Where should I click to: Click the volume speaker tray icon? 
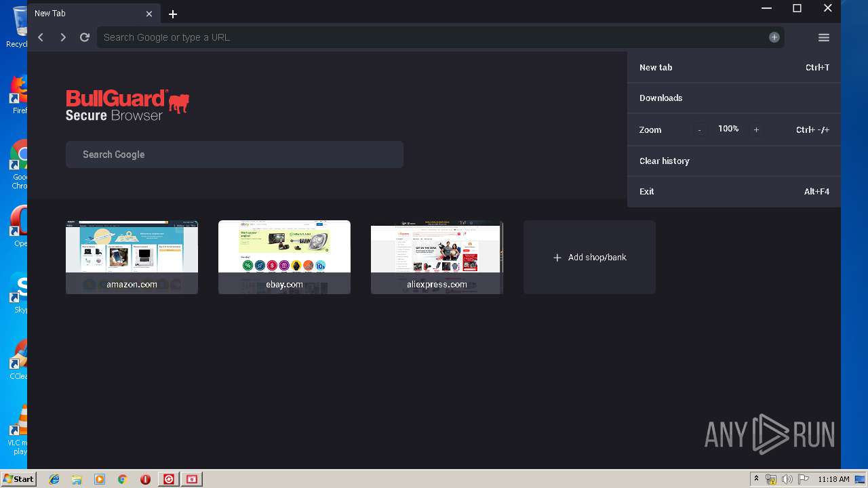click(787, 479)
